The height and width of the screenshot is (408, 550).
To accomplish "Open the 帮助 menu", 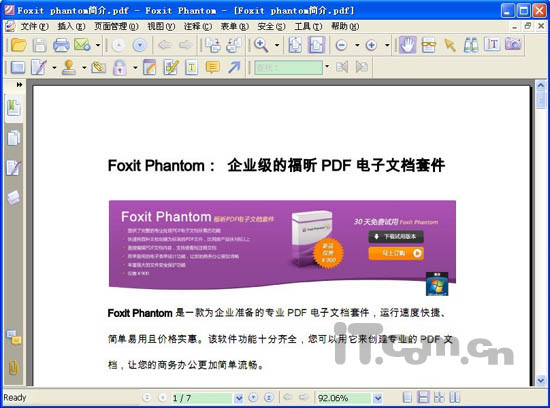I will click(x=345, y=26).
